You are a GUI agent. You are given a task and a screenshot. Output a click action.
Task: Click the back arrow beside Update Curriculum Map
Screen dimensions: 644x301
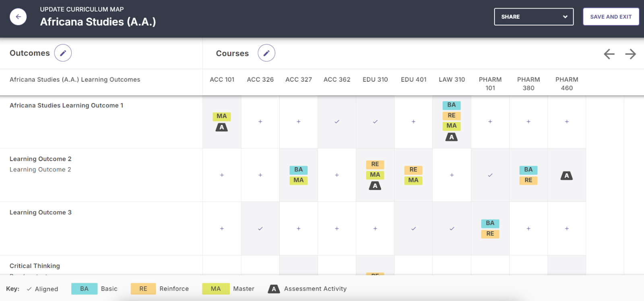(x=18, y=17)
